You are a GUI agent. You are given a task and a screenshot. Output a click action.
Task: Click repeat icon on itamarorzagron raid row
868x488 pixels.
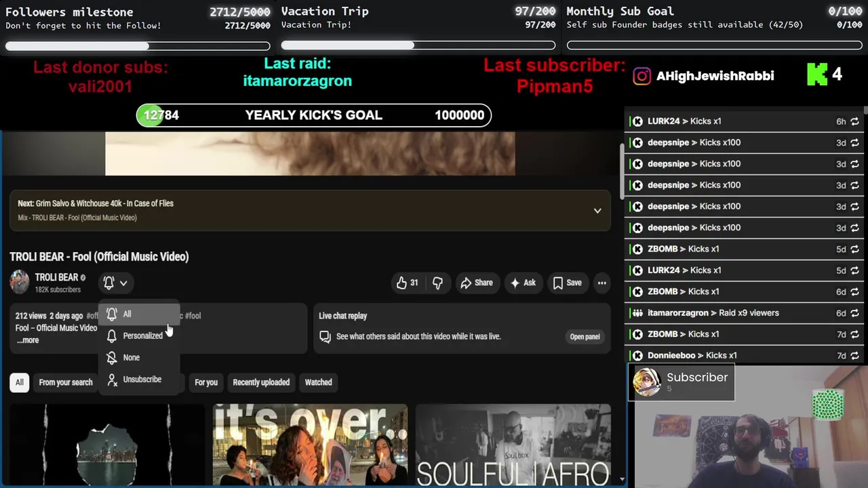click(854, 313)
